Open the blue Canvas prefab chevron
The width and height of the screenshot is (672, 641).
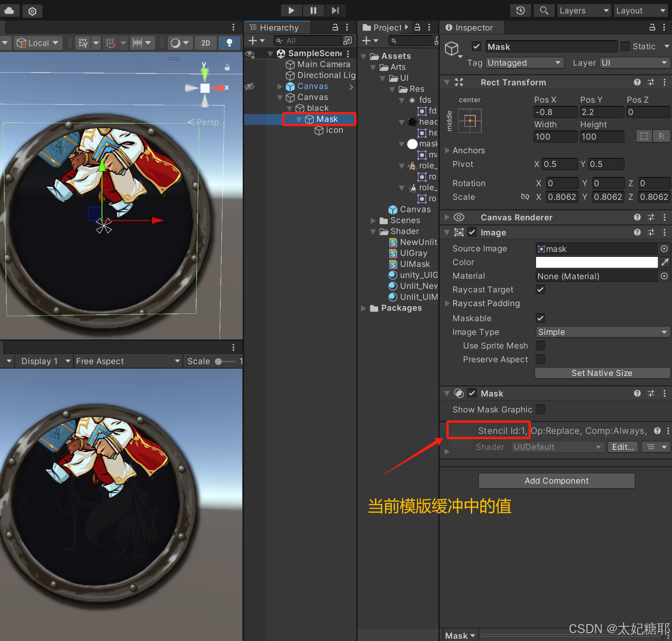coord(351,87)
